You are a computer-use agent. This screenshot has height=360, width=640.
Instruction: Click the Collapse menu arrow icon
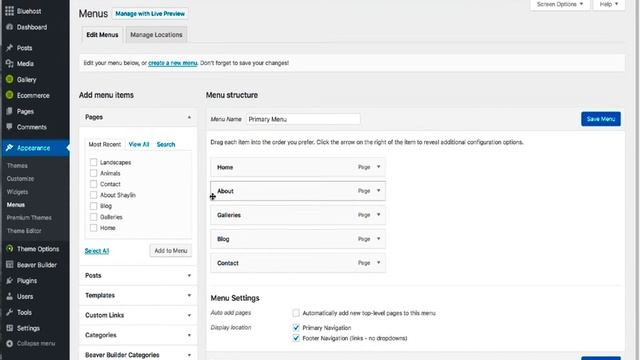click(x=9, y=343)
